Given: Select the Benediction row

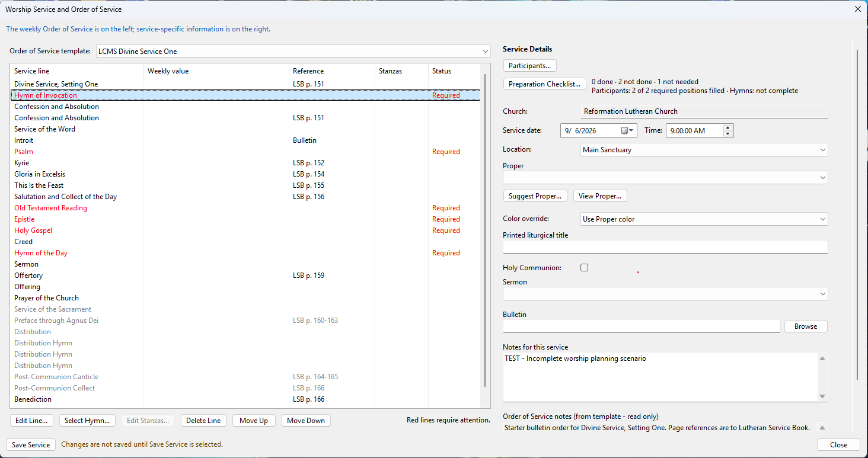Looking at the screenshot, I should (245, 399).
